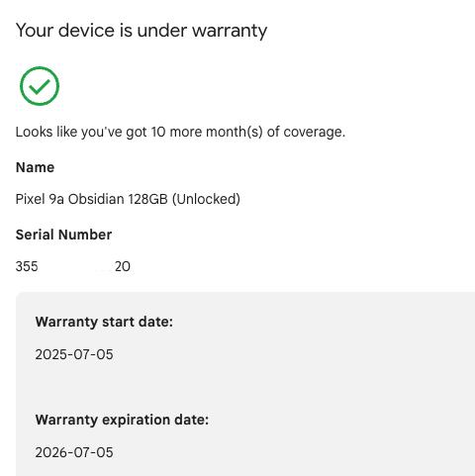
Task: Select the expiration date 2026-07-05
Action: (x=74, y=452)
